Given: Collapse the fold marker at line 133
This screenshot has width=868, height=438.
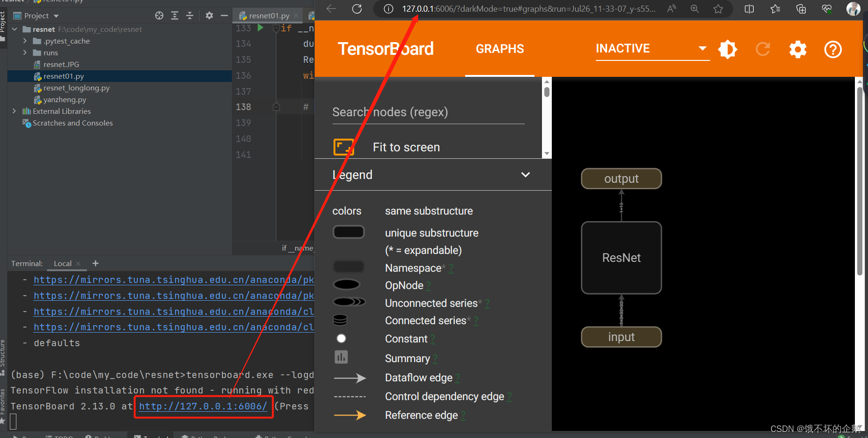Looking at the screenshot, I should coord(276,29).
